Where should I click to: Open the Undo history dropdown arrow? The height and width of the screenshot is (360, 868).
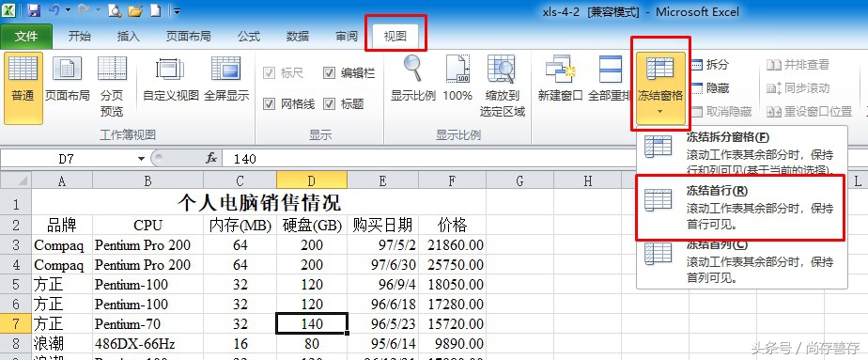[x=68, y=10]
